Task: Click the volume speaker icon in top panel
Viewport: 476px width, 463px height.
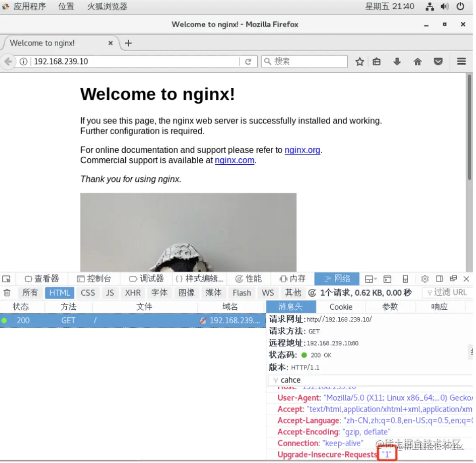Action: pyautogui.click(x=445, y=6)
